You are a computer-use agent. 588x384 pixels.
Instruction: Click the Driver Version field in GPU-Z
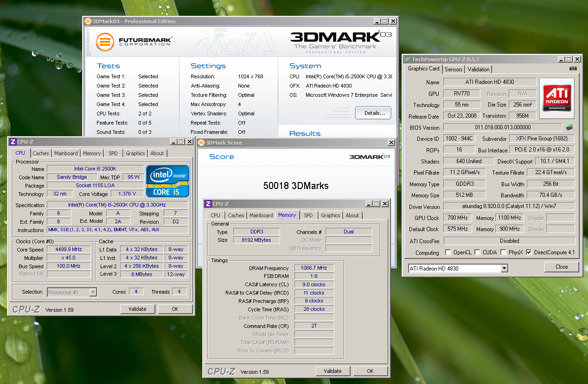coord(509,207)
